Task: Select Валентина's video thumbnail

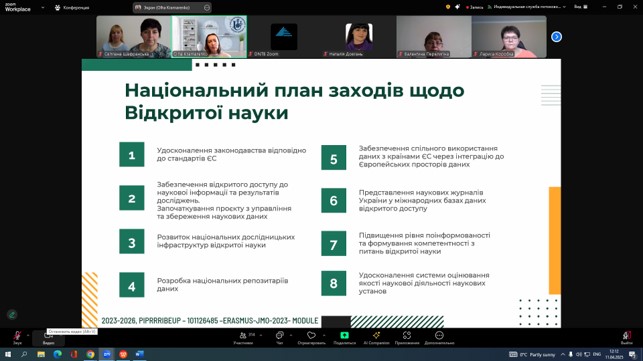Action: click(x=434, y=37)
